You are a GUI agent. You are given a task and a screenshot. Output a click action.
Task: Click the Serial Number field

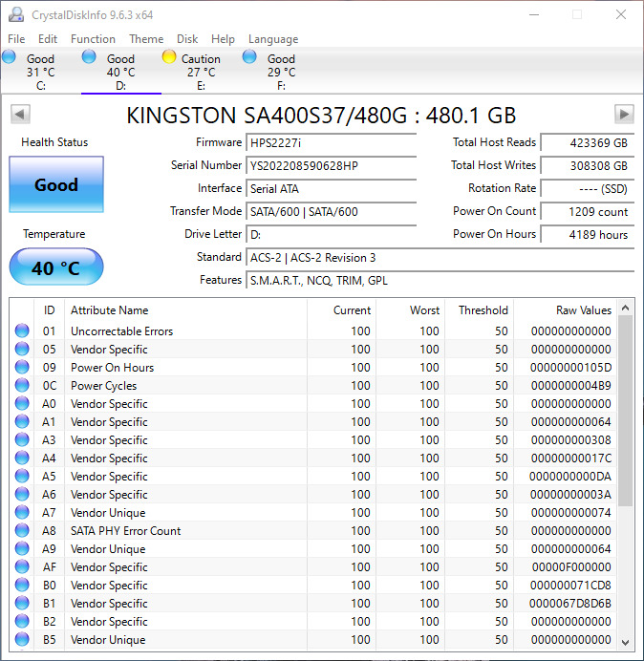[x=332, y=165]
